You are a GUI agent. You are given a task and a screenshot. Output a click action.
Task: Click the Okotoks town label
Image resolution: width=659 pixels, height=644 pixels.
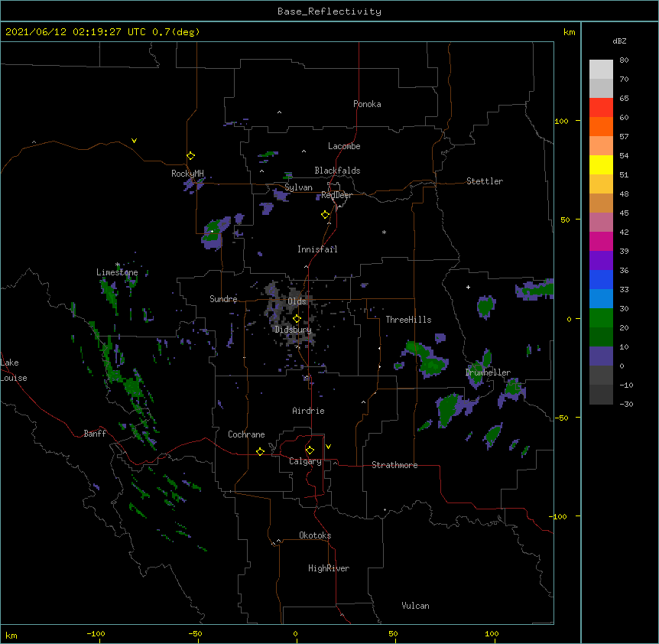click(315, 535)
